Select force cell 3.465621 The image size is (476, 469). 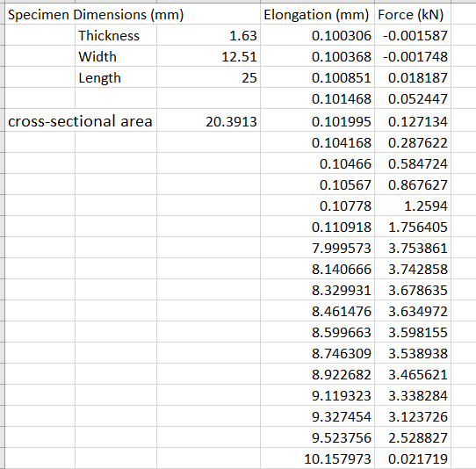point(413,374)
